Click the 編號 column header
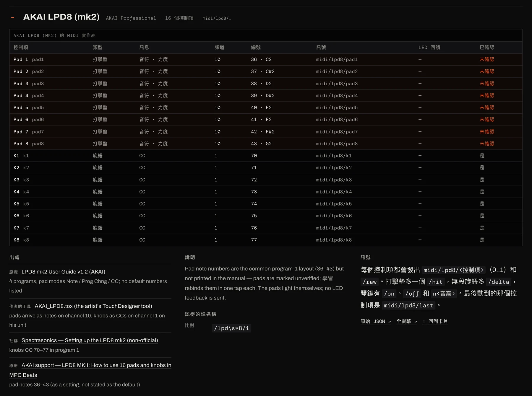Viewport: 532px width, 396px height. [x=256, y=47]
